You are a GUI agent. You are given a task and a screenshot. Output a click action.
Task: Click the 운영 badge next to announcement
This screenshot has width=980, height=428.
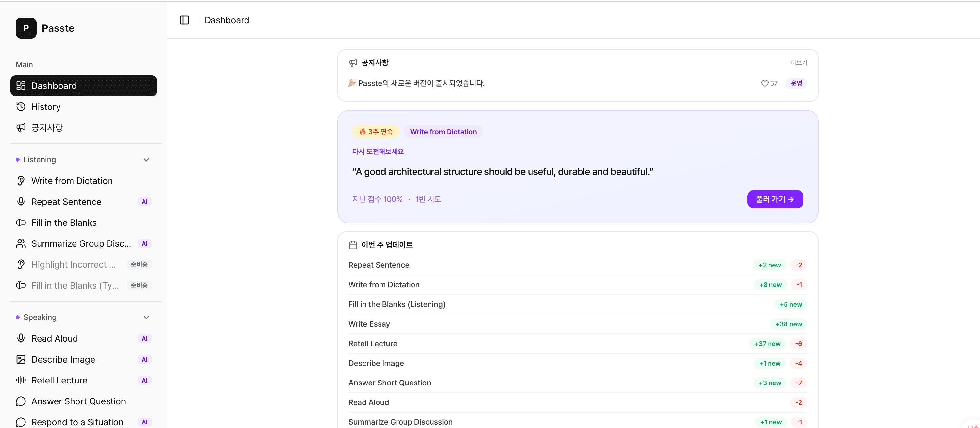pyautogui.click(x=796, y=83)
